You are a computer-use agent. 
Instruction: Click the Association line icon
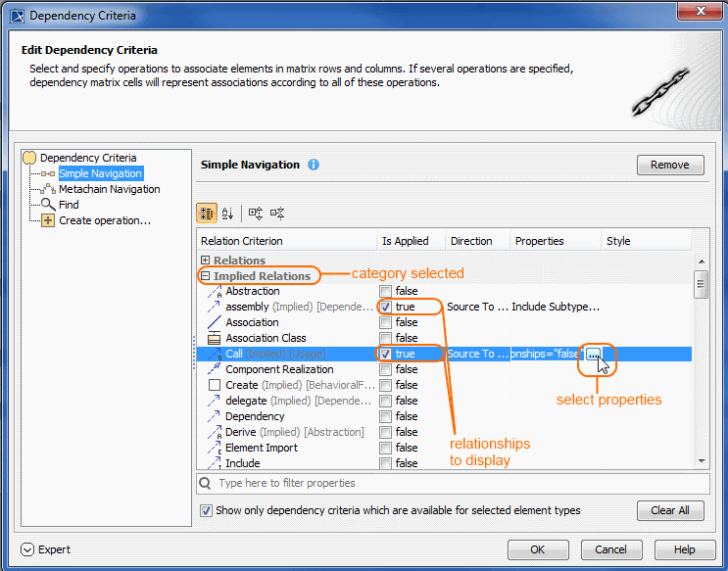tap(214, 322)
